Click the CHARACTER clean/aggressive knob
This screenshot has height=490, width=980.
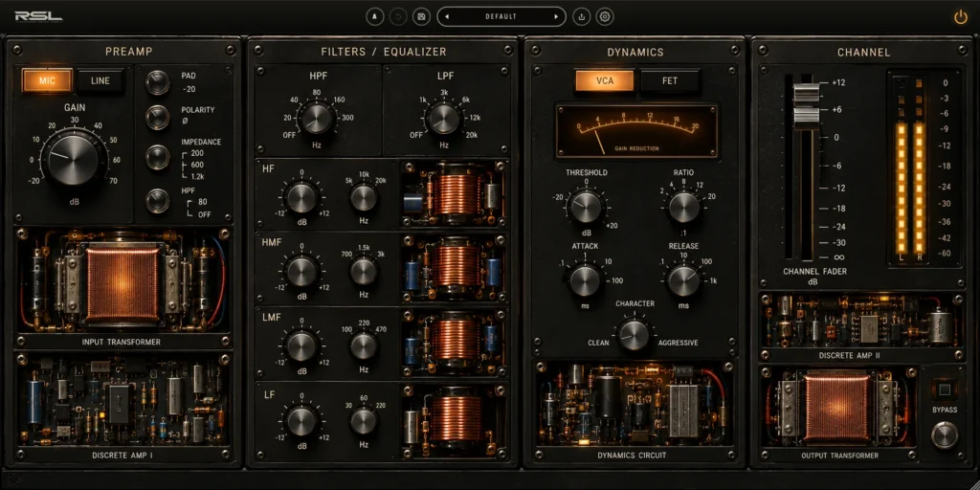[x=635, y=335]
